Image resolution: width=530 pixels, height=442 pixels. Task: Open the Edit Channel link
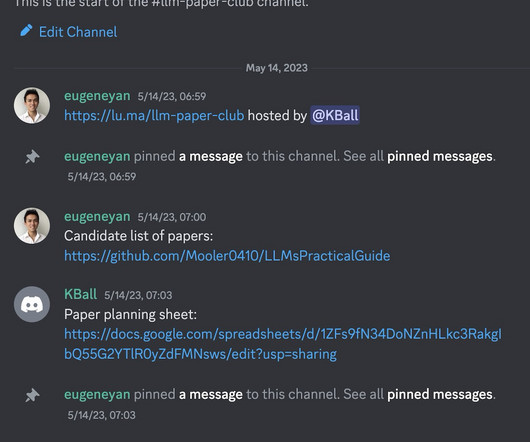(x=78, y=32)
